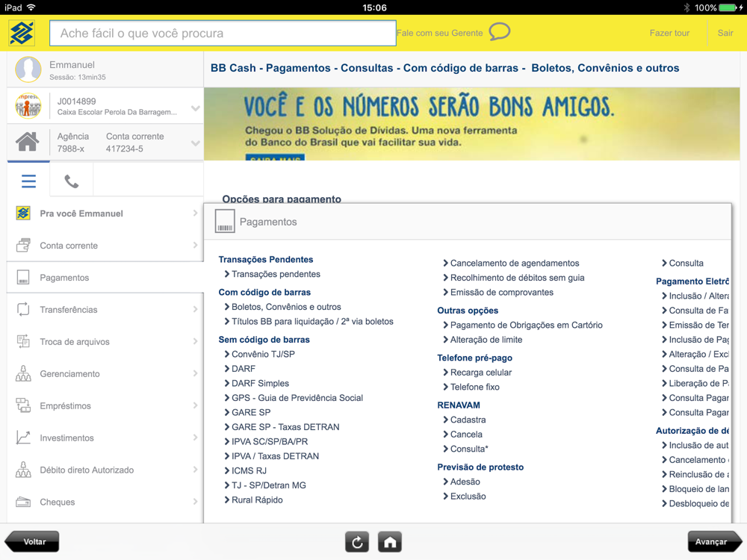Click Fale com seu Gerente
747x560 pixels.
(x=439, y=33)
